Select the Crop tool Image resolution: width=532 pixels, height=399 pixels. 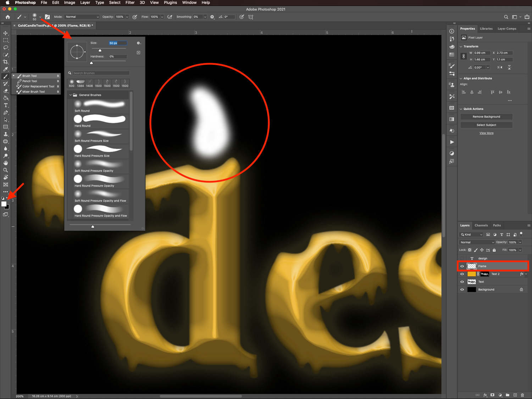(x=6, y=62)
